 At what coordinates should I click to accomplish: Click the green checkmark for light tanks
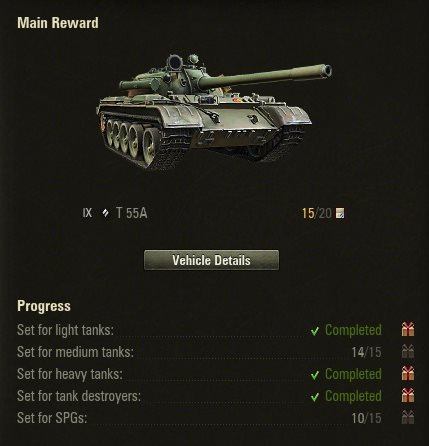(314, 331)
